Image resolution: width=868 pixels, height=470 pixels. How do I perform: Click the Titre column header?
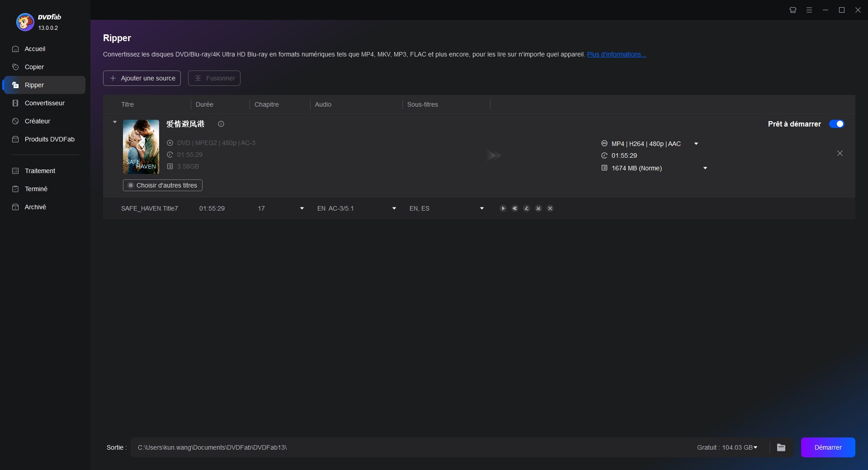(127, 104)
